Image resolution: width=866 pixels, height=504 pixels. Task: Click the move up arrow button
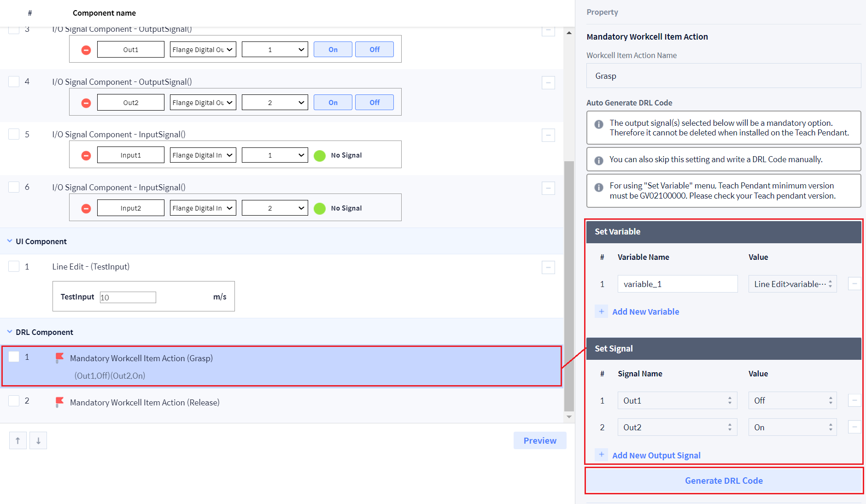coord(18,441)
